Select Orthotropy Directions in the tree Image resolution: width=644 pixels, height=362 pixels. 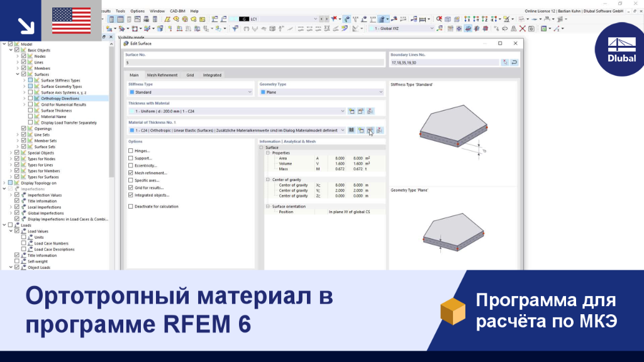(60, 99)
